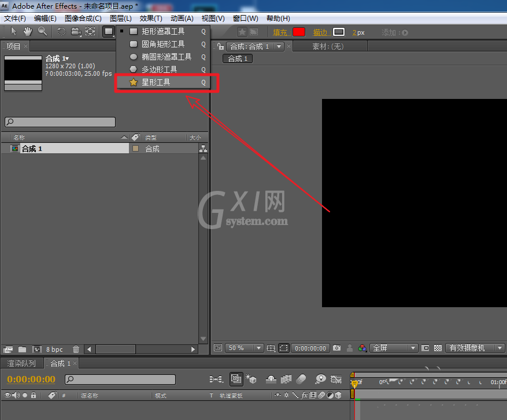Open the 效果(T) menu
Screen dimensions: 507x420
pos(151,19)
